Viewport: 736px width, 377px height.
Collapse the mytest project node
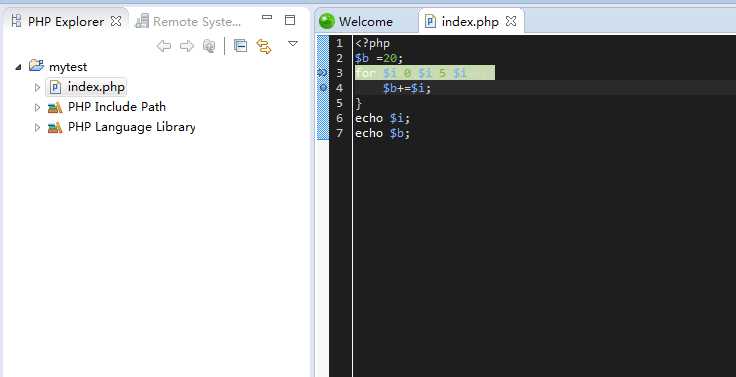coord(18,67)
